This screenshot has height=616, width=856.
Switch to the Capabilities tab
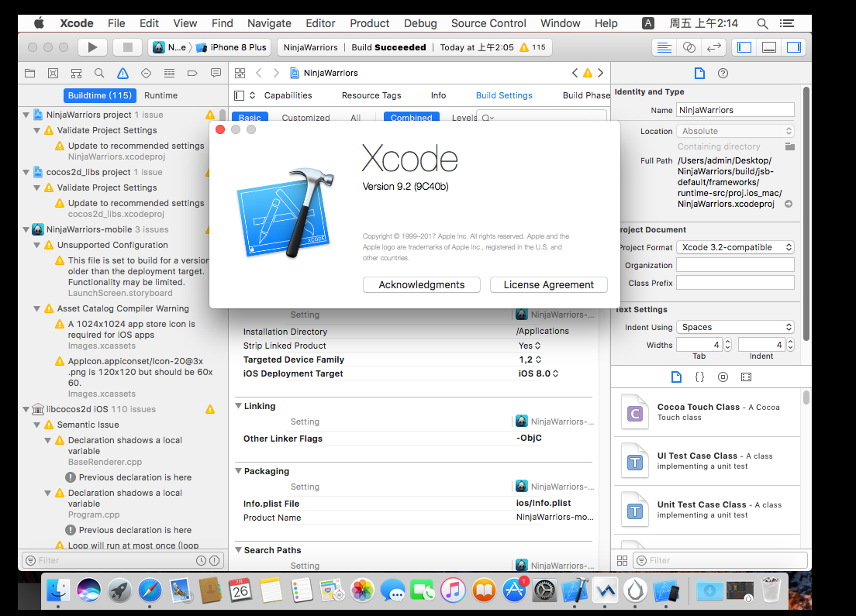coord(288,95)
